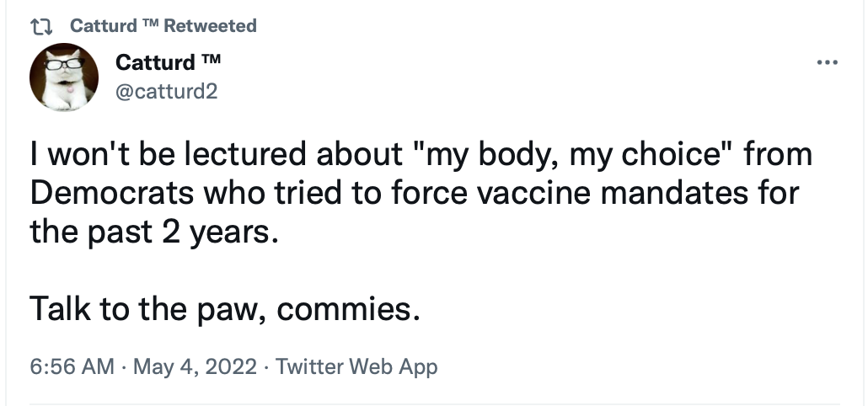The width and height of the screenshot is (868, 406).
Task: Click the "Catturd ™ Retweeted" label
Action: tap(163, 25)
